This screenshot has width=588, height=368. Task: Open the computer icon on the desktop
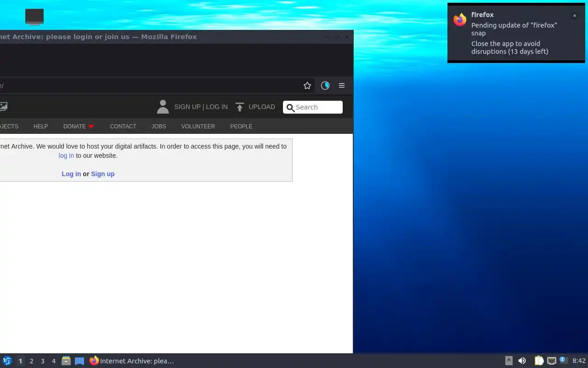34,17
